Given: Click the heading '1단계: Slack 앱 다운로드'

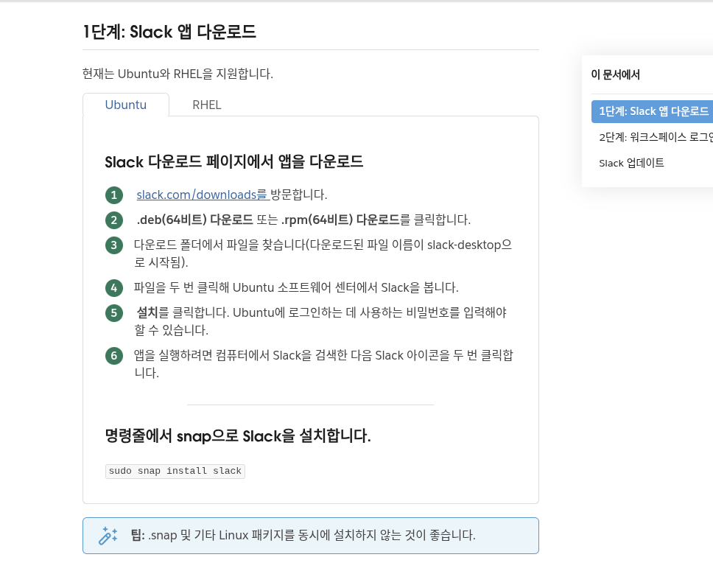Looking at the screenshot, I should click(x=169, y=32).
